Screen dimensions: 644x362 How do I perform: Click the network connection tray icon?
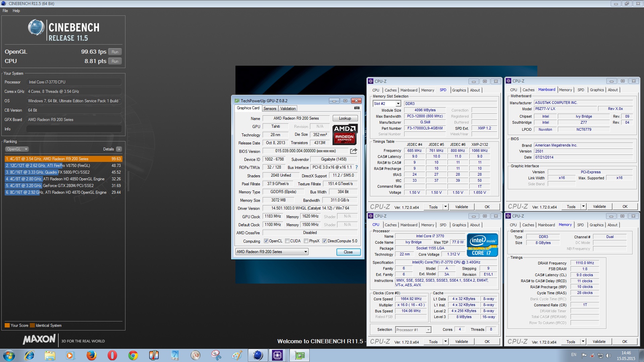pyautogui.click(x=600, y=355)
